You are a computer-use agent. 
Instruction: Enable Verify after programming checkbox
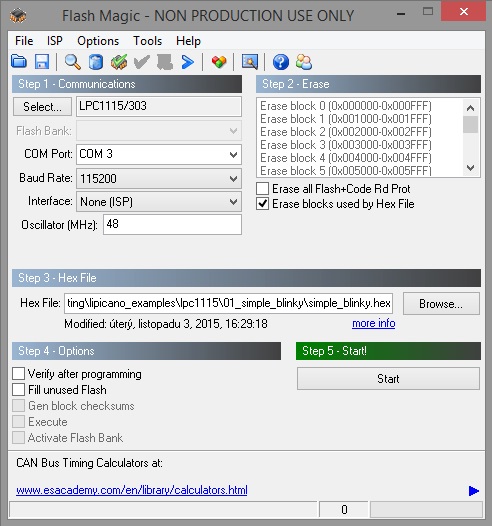18,373
